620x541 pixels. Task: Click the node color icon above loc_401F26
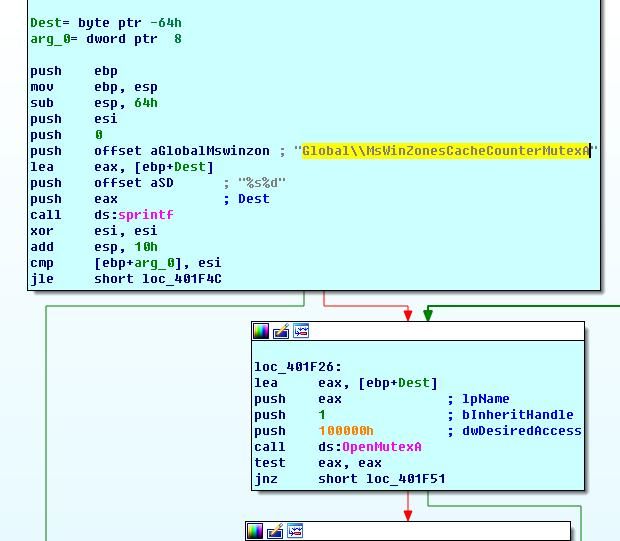pyautogui.click(x=261, y=331)
